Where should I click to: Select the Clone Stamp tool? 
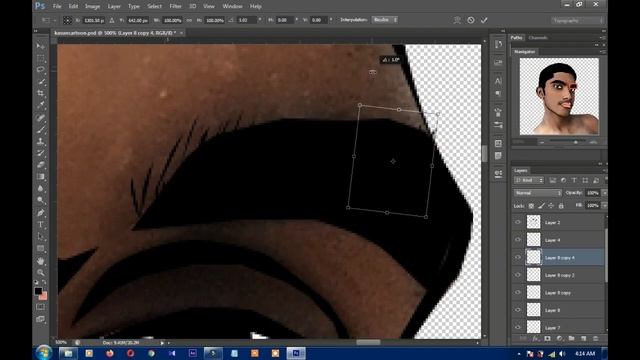tap(40, 142)
